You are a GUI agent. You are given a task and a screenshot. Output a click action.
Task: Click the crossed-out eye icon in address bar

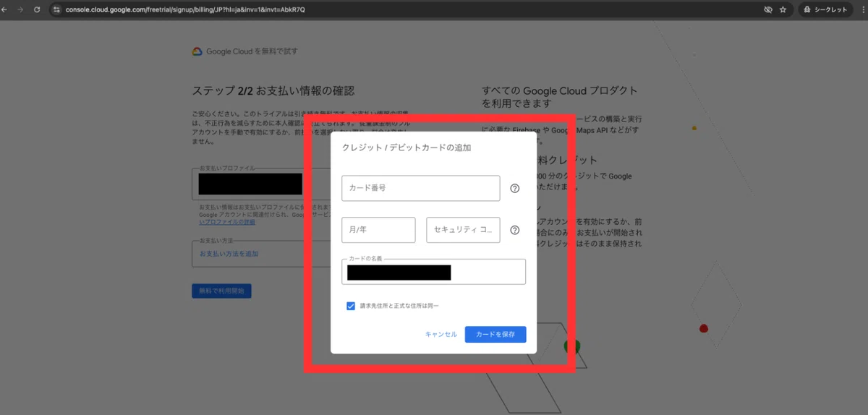(x=768, y=9)
